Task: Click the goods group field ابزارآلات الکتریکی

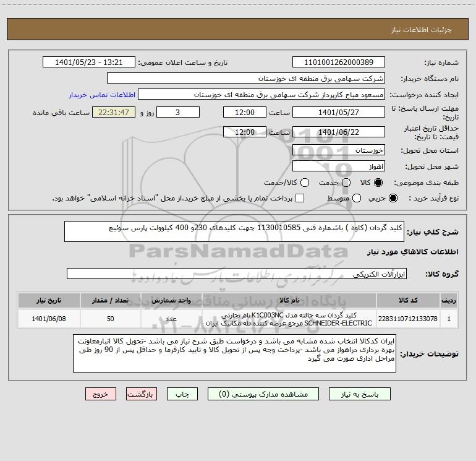Action: [237, 274]
